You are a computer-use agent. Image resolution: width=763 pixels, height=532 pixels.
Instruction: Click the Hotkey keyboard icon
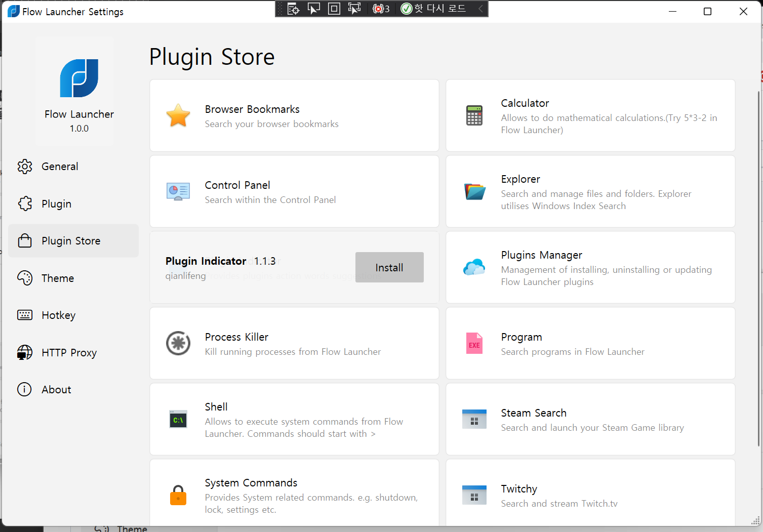pos(25,315)
